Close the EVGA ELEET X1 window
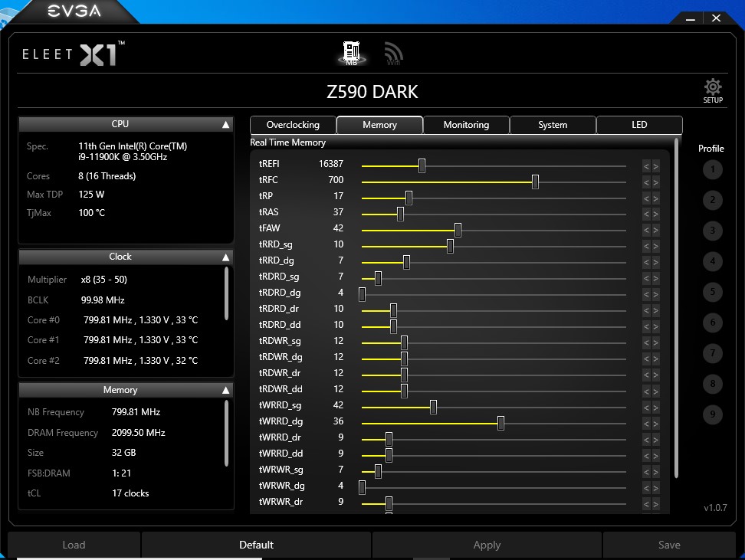 pos(717,18)
